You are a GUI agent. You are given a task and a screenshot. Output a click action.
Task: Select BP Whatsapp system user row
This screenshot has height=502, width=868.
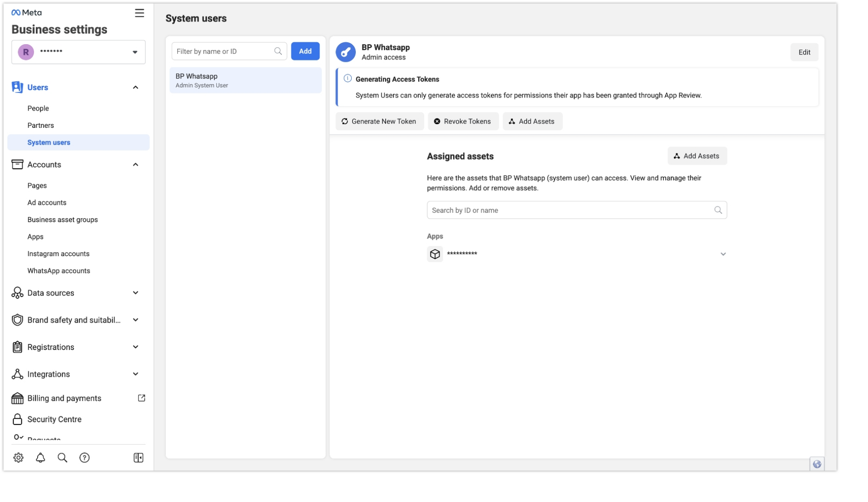pos(246,80)
